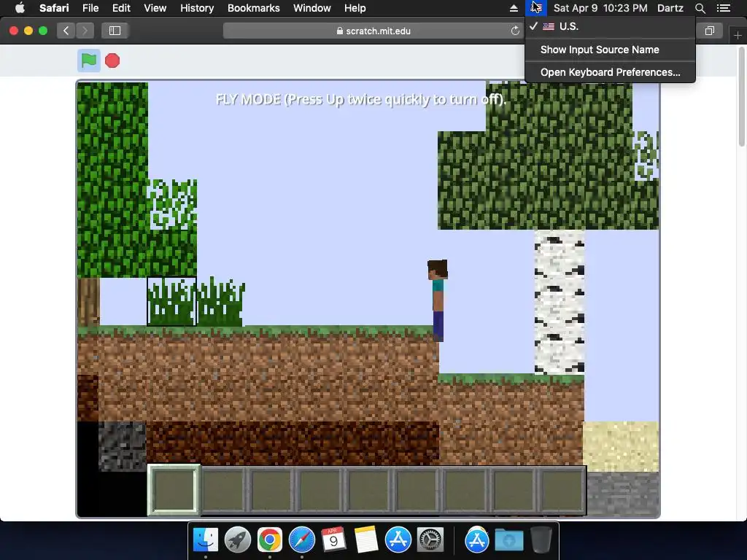The height and width of the screenshot is (560, 747).
Task: Click the Dartz user name in menu bar
Action: 670,8
